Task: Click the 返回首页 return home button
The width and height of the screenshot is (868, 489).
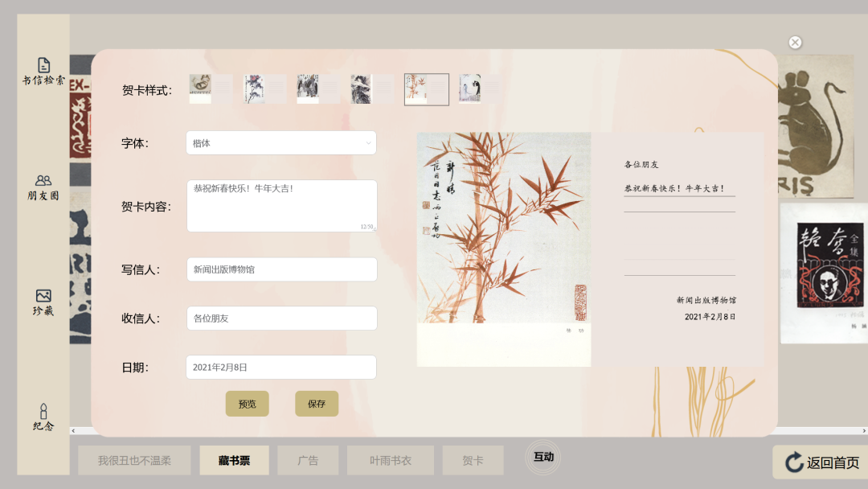Action: click(x=821, y=462)
